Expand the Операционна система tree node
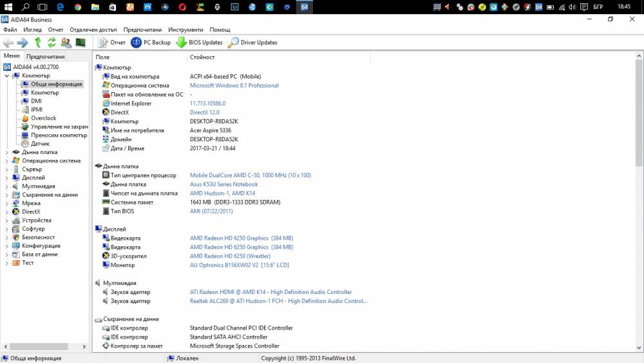This screenshot has width=644, height=363. (6, 161)
